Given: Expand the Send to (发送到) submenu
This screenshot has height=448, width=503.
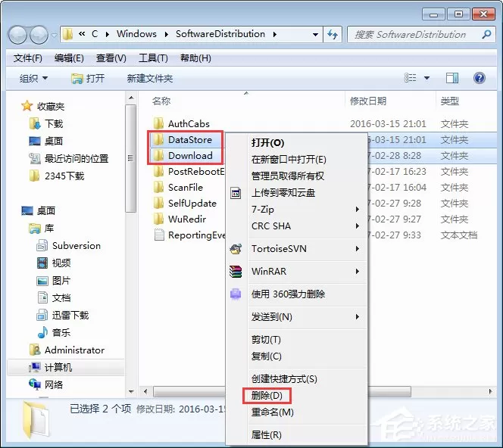Looking at the screenshot, I should pyautogui.click(x=357, y=317).
